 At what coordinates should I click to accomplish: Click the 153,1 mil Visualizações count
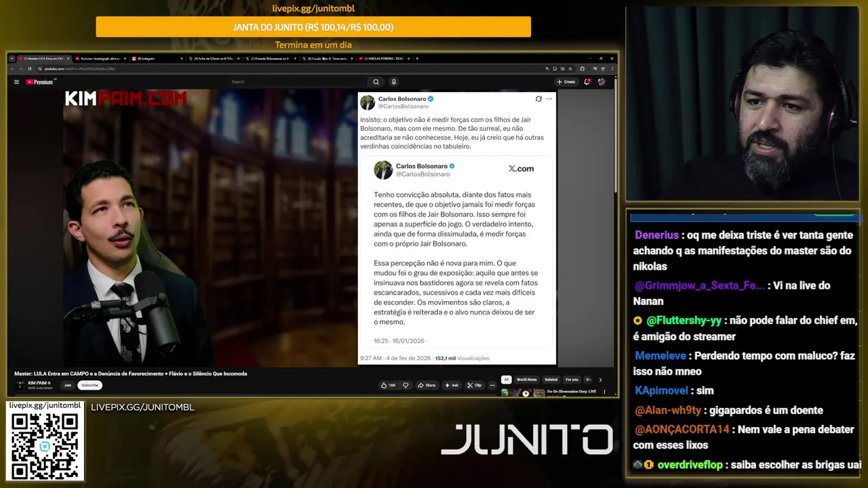click(x=462, y=358)
